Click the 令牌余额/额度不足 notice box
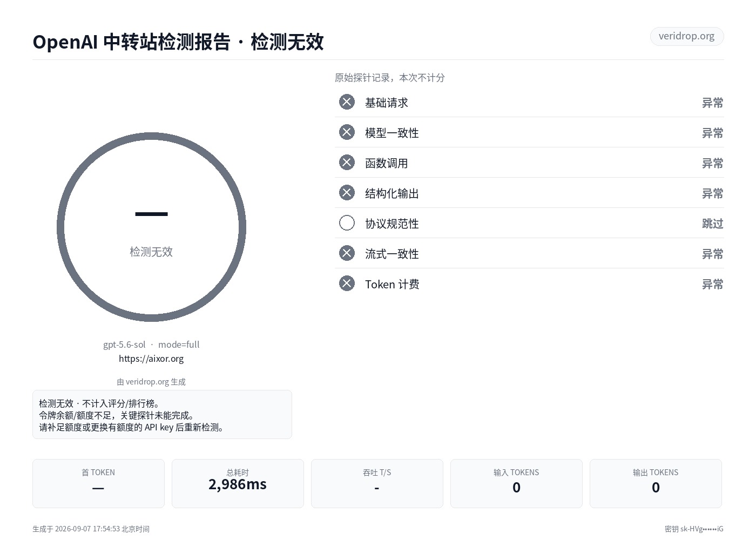The image size is (756, 540). click(162, 415)
